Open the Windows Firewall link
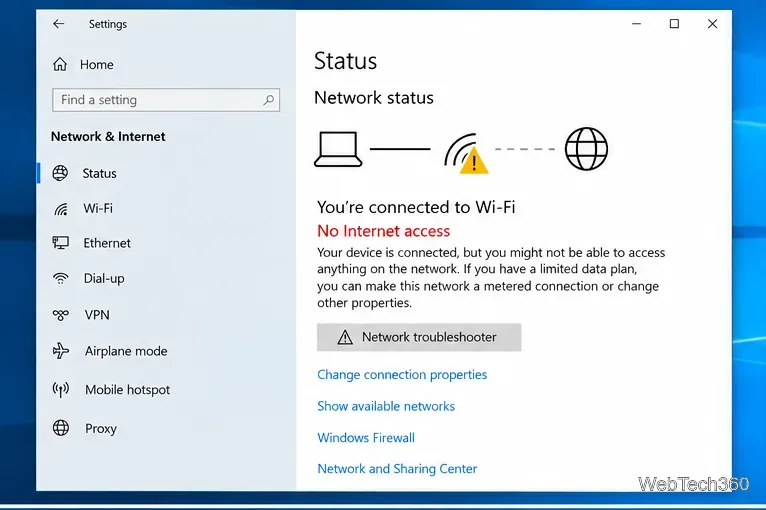The height and width of the screenshot is (510, 766). click(x=366, y=438)
